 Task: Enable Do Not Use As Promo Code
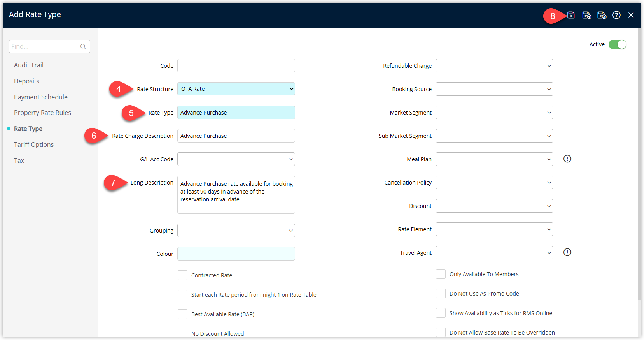pos(441,294)
